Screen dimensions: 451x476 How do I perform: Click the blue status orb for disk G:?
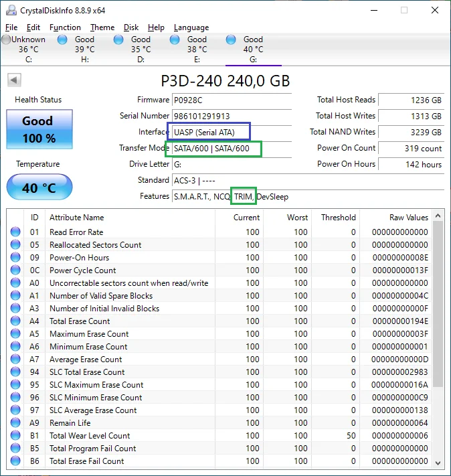click(x=231, y=39)
